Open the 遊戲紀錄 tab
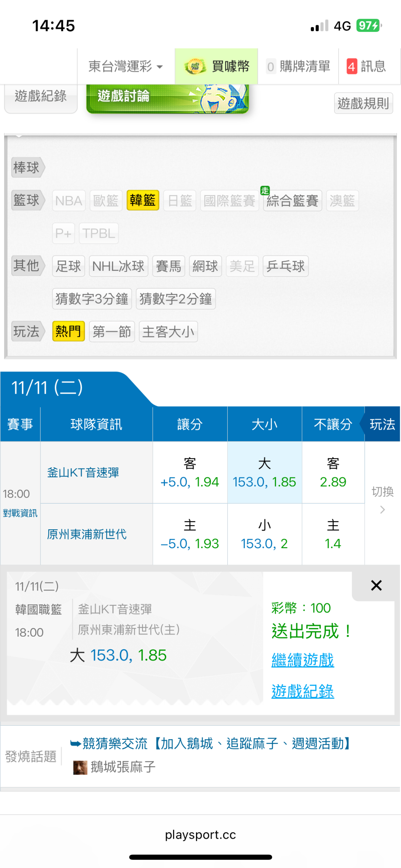This screenshot has height=868, width=401. click(x=40, y=97)
